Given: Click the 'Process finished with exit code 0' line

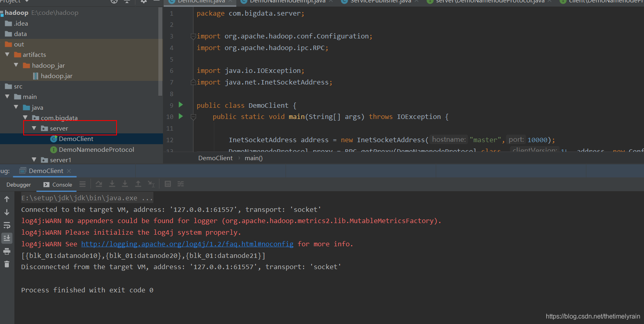Looking at the screenshot, I should pos(87,290).
